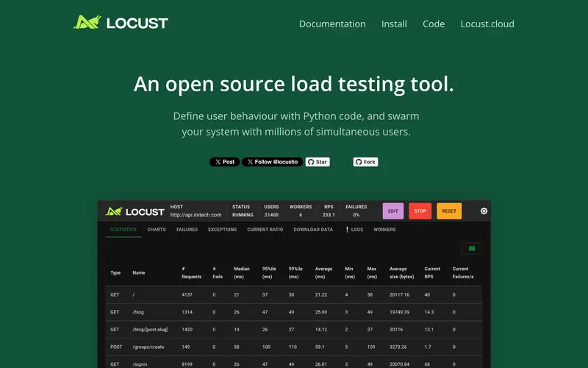Screen dimensions: 588x368
Task: Click the Min (ms) column header
Action: 350,272
